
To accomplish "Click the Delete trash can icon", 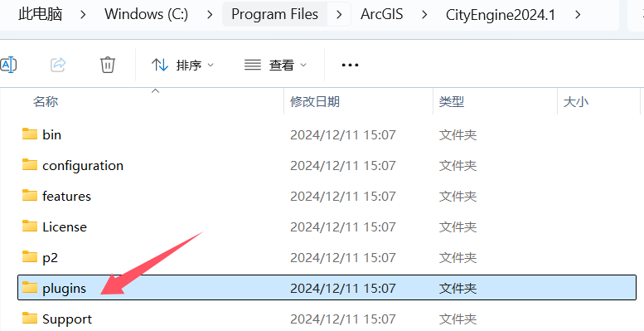I will (x=108, y=65).
